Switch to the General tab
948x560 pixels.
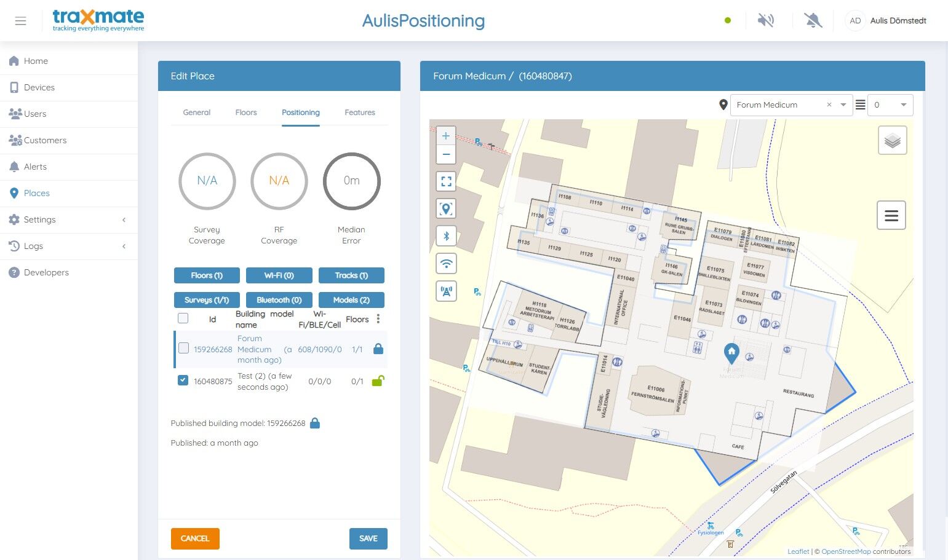click(x=197, y=112)
